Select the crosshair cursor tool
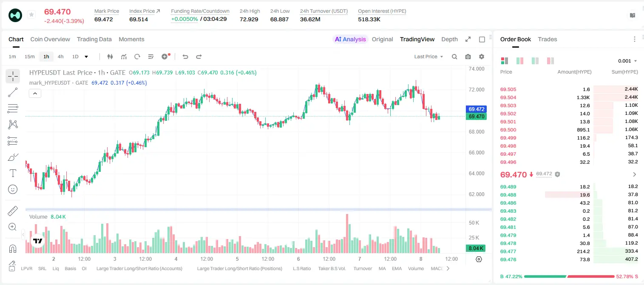Image resolution: width=644 pixels, height=285 pixels. (x=13, y=76)
